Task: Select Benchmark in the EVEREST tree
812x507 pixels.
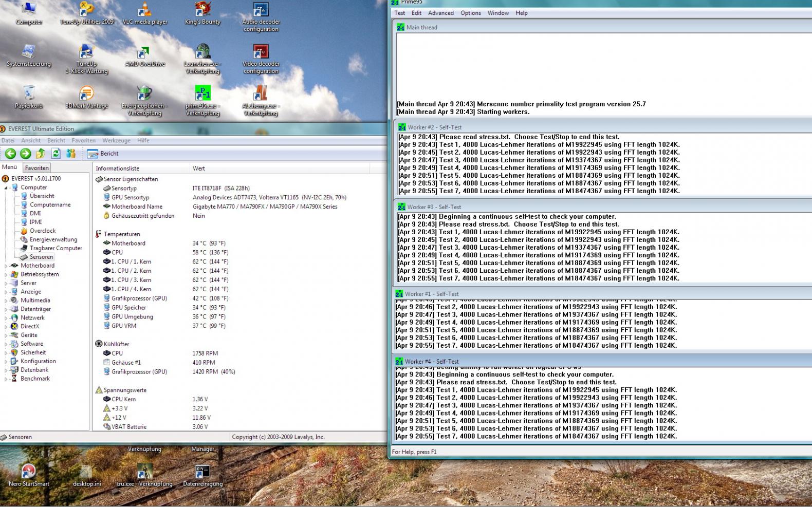Action: pos(35,379)
